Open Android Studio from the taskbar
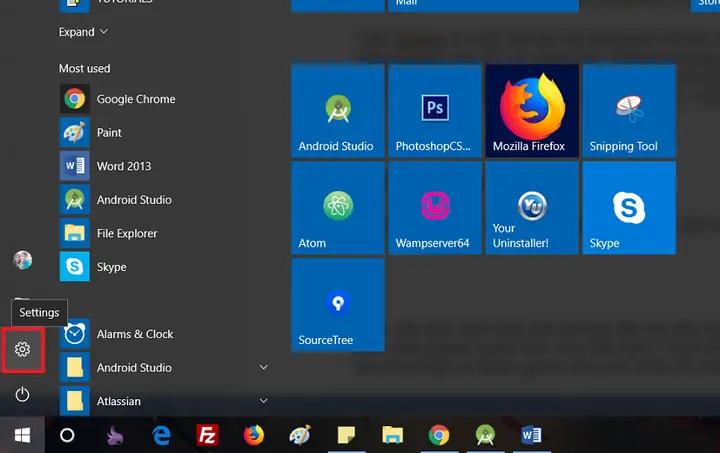720x453 pixels. tap(485, 435)
